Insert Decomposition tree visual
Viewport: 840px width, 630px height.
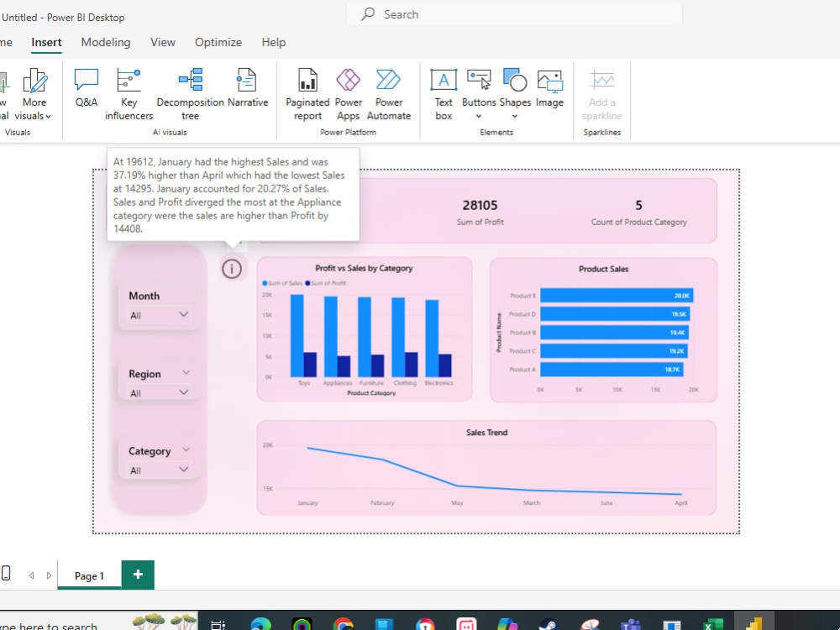(190, 94)
